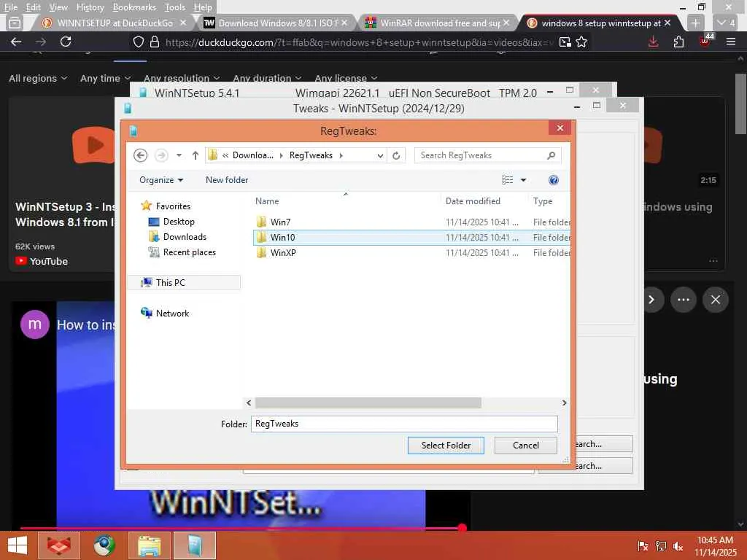
Task: Open the dialog help icon
Action: pos(553,180)
